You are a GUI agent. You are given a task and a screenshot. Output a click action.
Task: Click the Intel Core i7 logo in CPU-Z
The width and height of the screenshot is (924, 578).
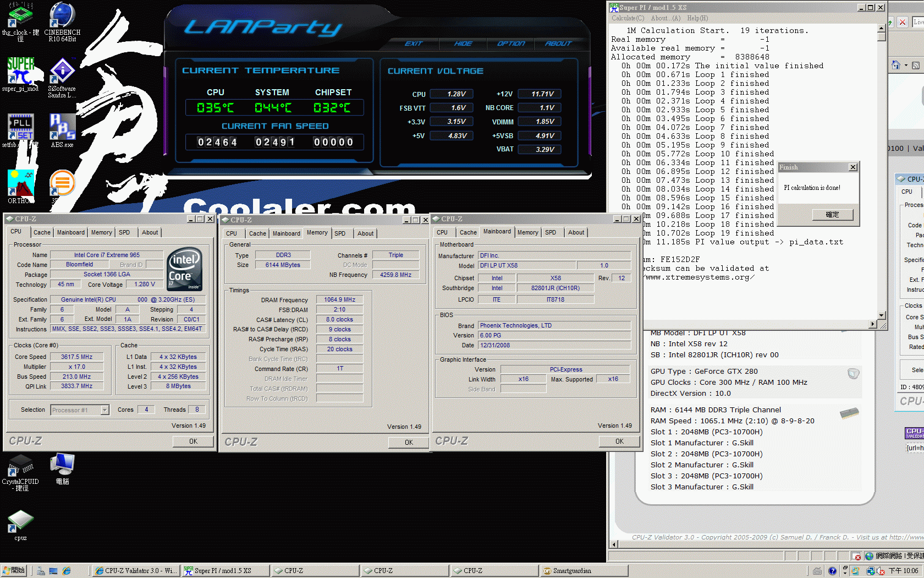click(x=185, y=269)
